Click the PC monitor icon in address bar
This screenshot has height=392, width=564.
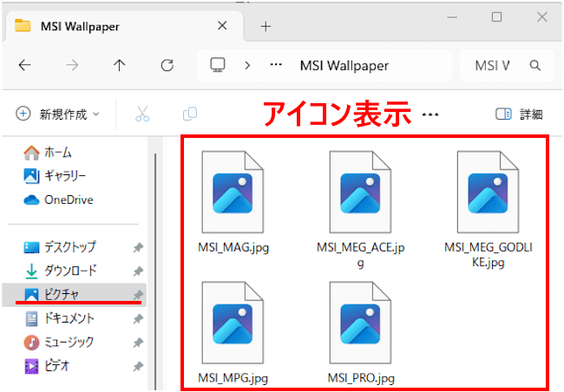218,65
